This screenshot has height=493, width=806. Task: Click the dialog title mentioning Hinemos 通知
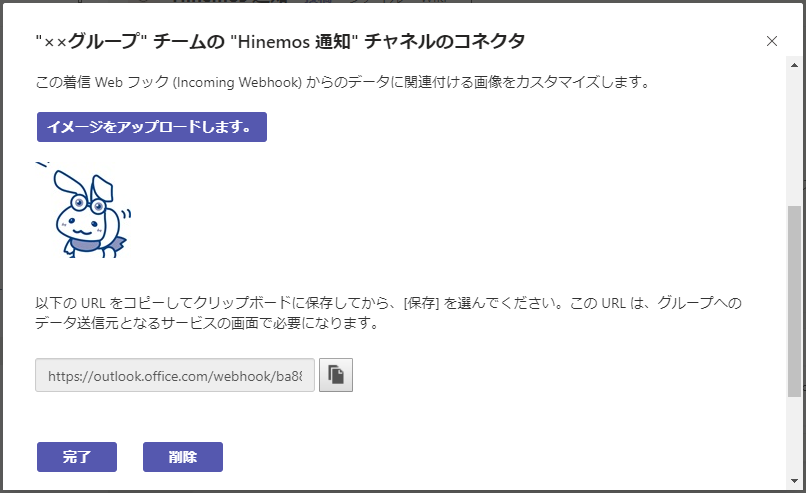tap(280, 41)
